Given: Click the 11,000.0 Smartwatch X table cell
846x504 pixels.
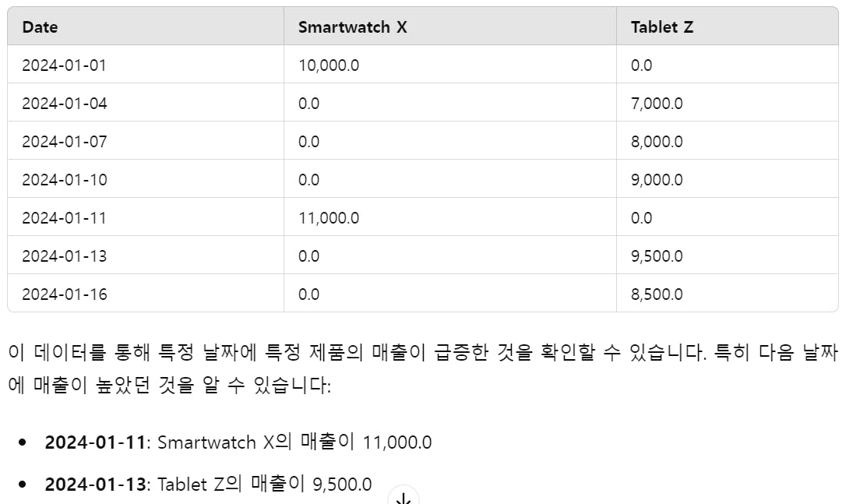Looking at the screenshot, I should click(329, 218).
